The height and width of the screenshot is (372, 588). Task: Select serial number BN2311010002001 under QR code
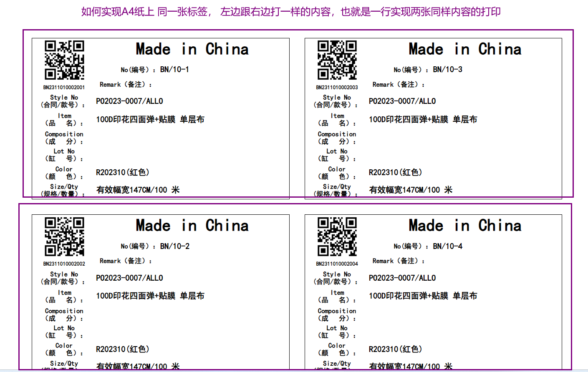64,88
